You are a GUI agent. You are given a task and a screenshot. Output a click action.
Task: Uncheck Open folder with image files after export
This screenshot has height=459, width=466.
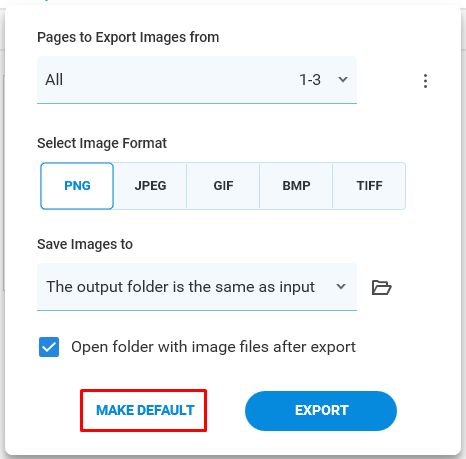click(49, 347)
